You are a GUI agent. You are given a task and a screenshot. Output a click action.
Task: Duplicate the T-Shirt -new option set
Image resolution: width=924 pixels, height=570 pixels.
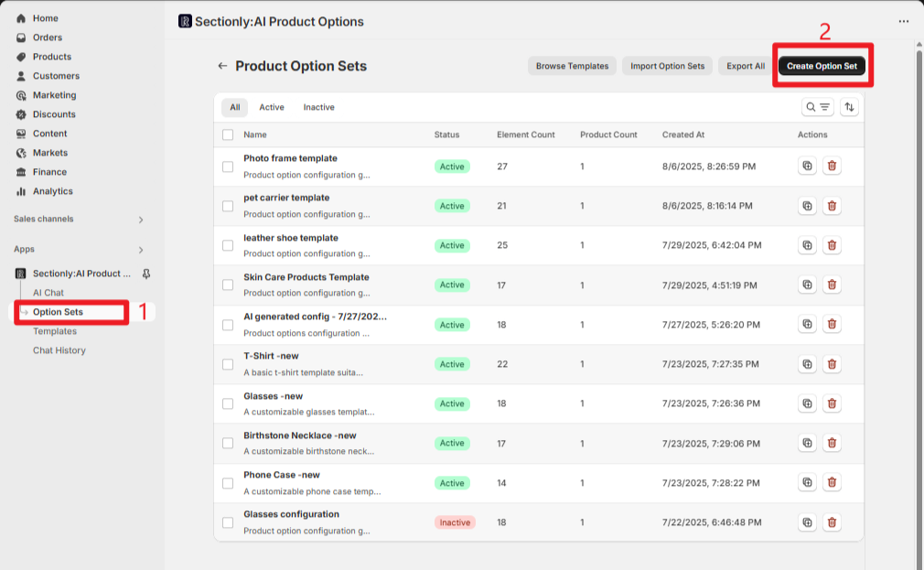807,364
